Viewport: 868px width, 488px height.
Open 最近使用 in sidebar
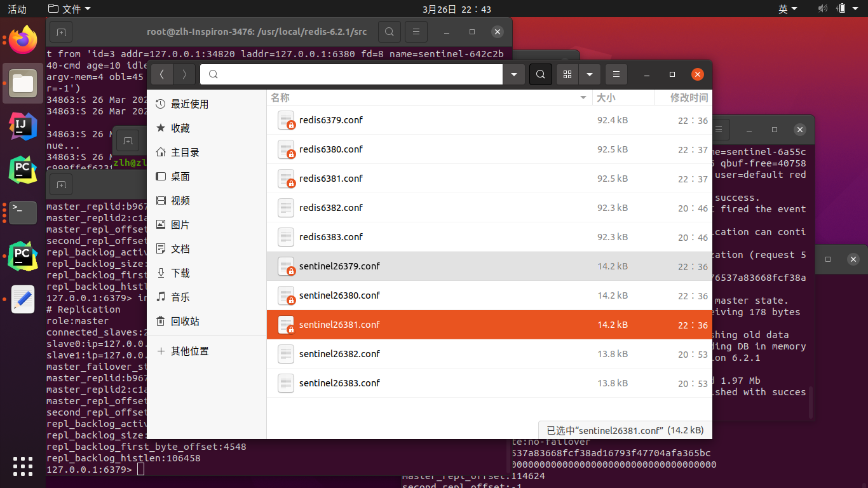coord(189,104)
